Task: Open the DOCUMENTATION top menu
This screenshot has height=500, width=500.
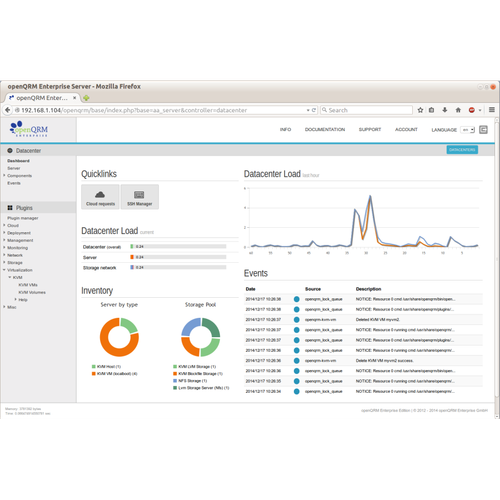Action: (325, 129)
